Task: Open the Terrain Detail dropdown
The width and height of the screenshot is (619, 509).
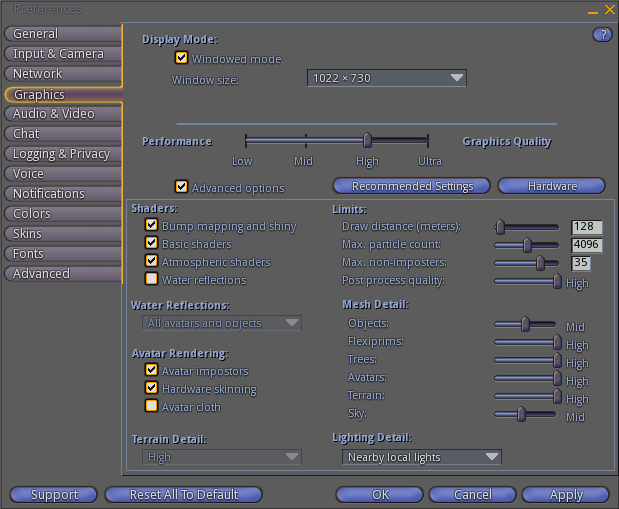Action: [x=222, y=457]
